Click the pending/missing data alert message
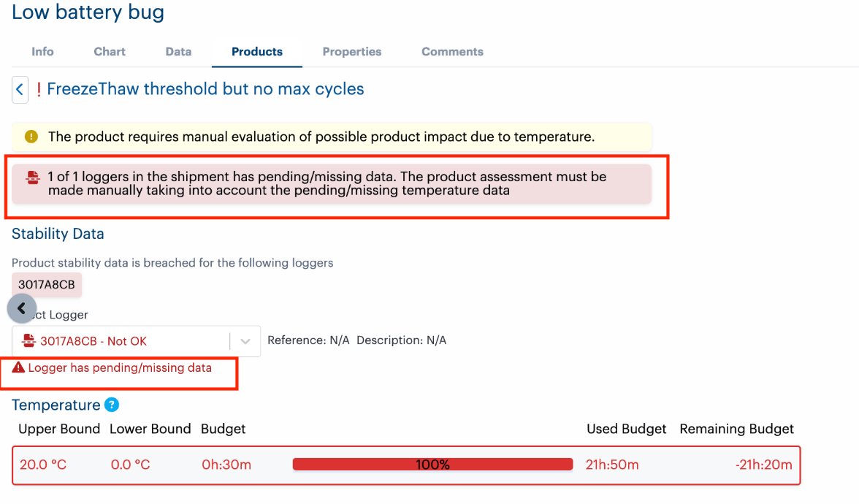The height and width of the screenshot is (504, 859). 327,183
